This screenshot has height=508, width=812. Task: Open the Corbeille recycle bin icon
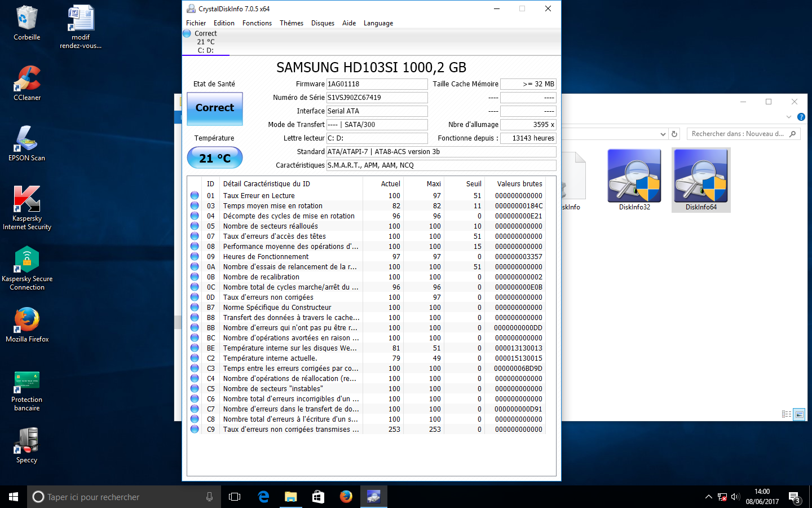click(27, 23)
